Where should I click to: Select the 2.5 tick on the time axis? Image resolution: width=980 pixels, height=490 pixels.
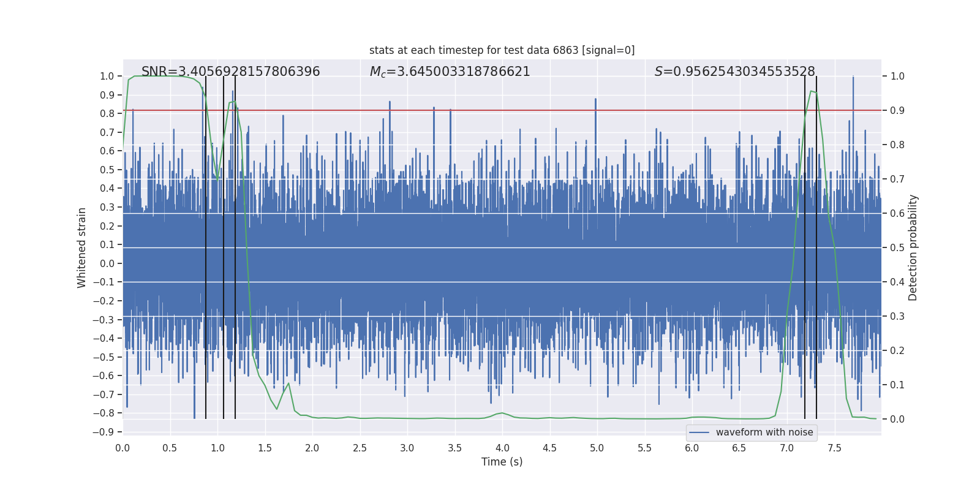[x=360, y=448]
